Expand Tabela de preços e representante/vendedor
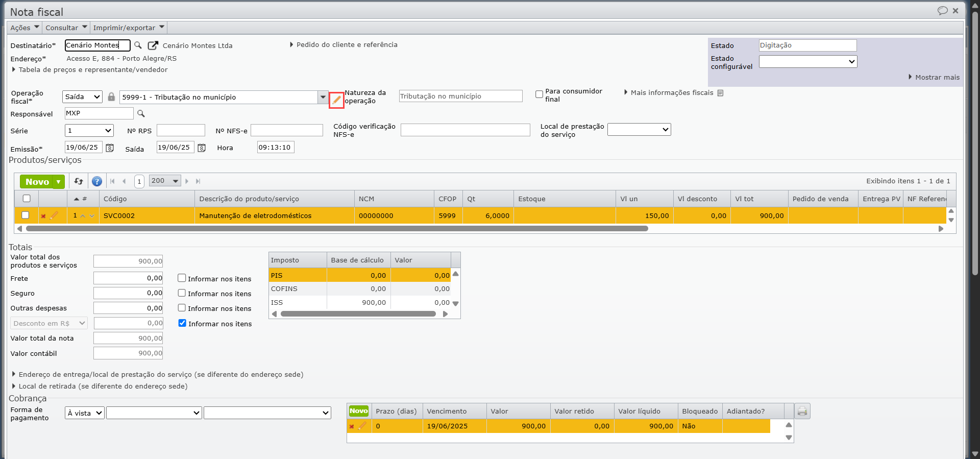 point(90,70)
